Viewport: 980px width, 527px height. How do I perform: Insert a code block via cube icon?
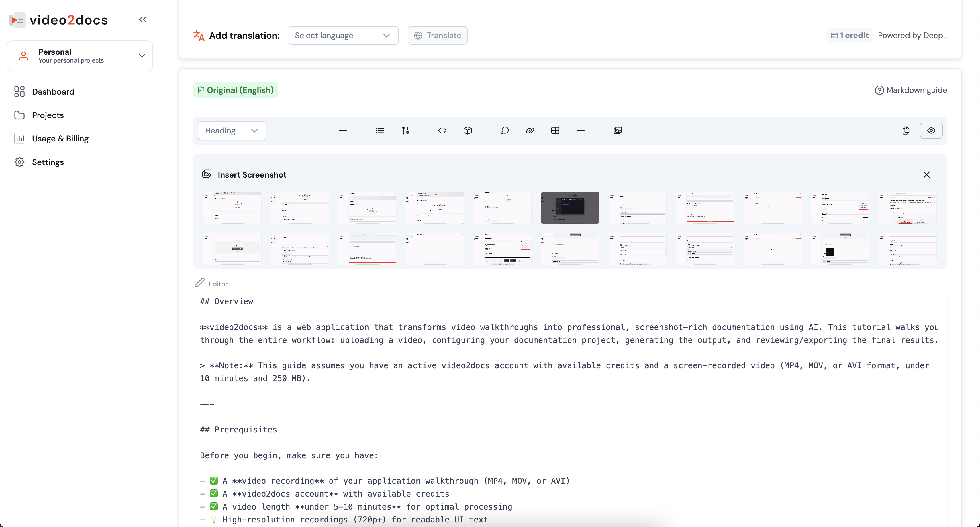pyautogui.click(x=468, y=131)
